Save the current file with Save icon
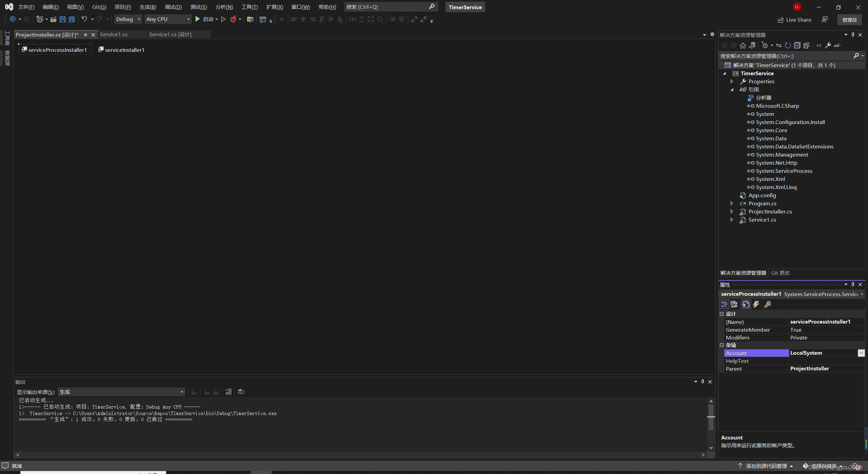The height and width of the screenshot is (474, 868). pyautogui.click(x=63, y=19)
